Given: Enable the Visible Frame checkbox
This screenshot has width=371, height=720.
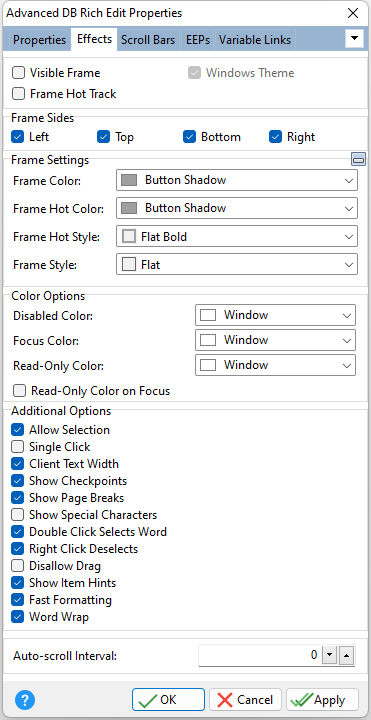Looking at the screenshot, I should coord(19,73).
